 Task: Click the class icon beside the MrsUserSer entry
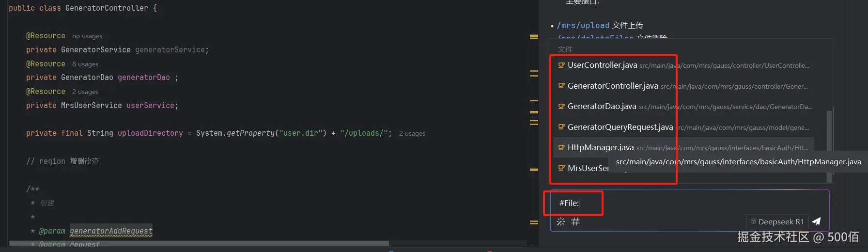pyautogui.click(x=561, y=168)
